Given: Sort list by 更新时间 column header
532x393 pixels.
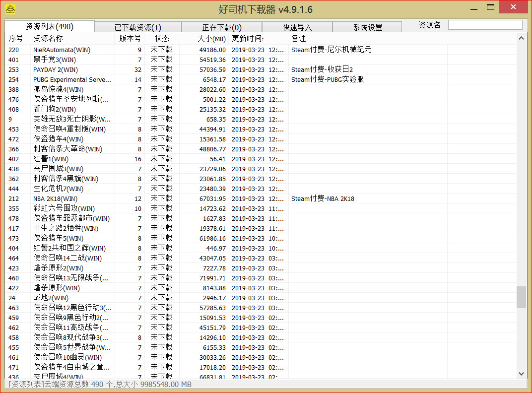Looking at the screenshot, I should coord(259,38).
